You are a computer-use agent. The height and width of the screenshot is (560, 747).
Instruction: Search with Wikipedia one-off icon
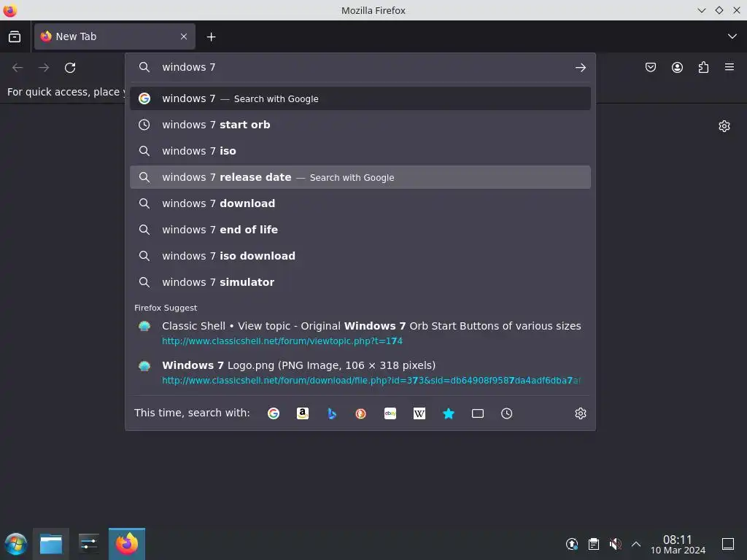pyautogui.click(x=419, y=413)
